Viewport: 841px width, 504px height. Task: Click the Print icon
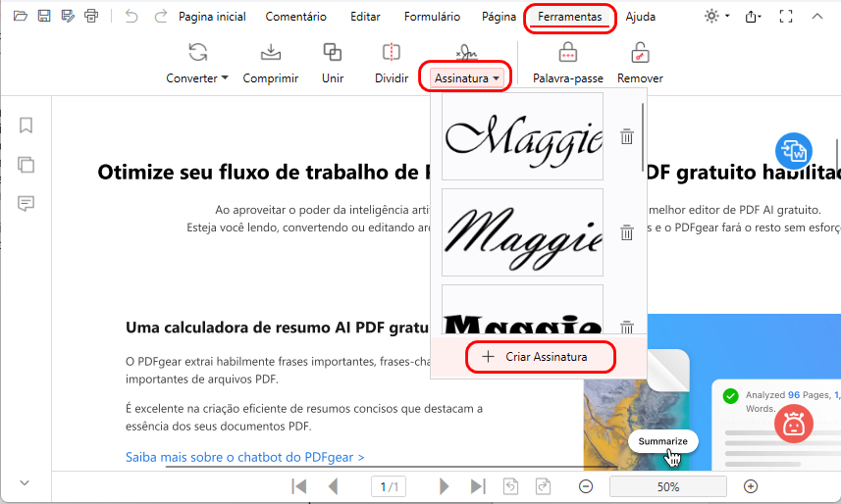(x=91, y=16)
